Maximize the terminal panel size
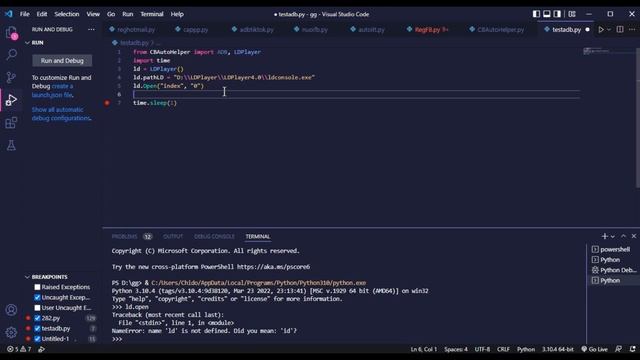The width and height of the screenshot is (640, 360). 623,236
